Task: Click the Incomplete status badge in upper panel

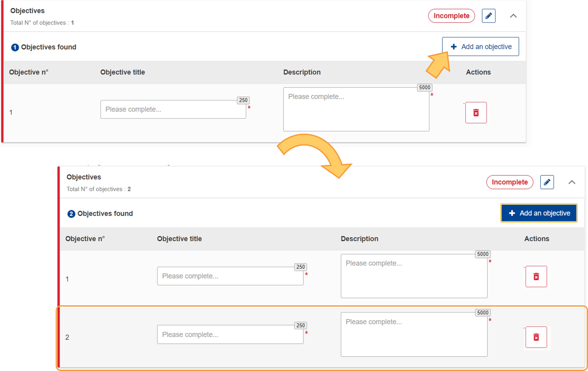Action: coord(451,16)
